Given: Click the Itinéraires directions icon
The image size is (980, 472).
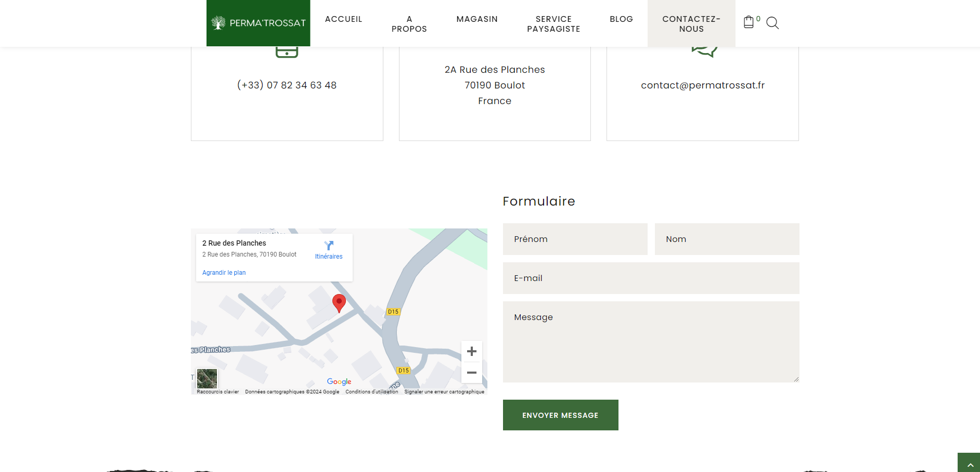Looking at the screenshot, I should (329, 246).
